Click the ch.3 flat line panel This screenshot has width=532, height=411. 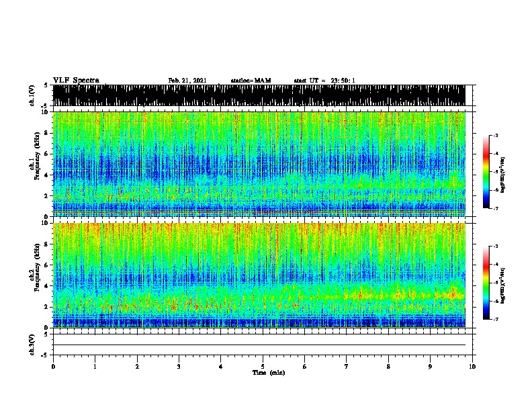click(x=263, y=345)
